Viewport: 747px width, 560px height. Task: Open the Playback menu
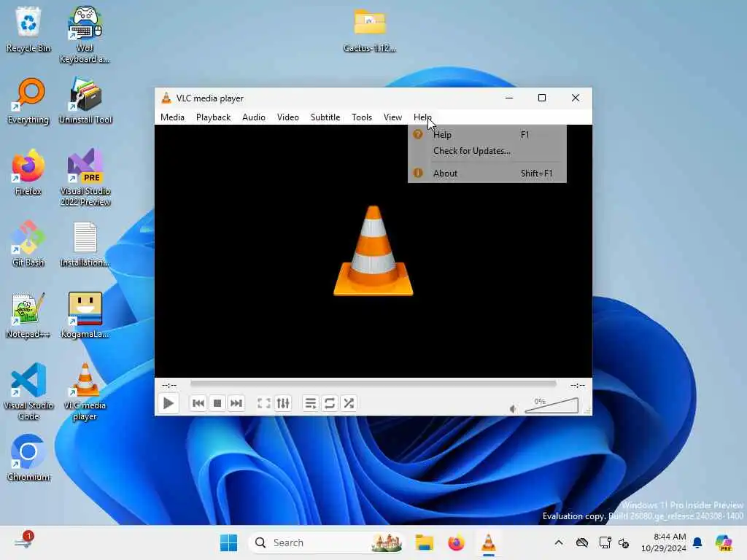[214, 117]
